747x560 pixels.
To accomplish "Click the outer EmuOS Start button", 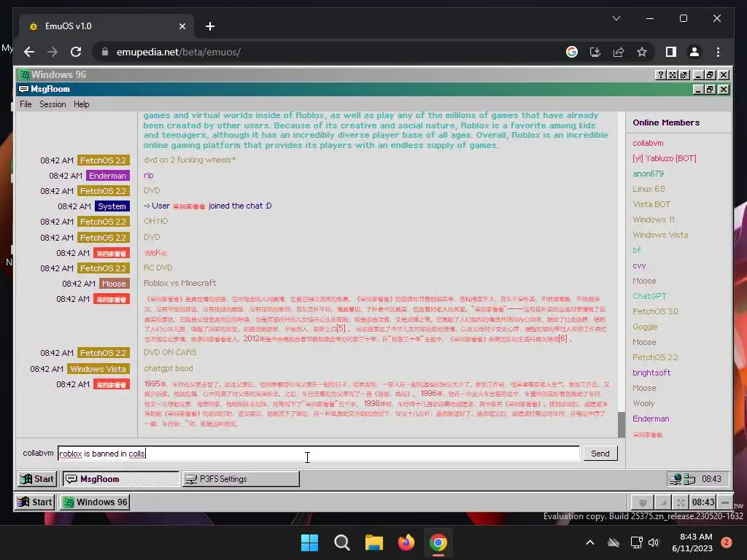I will [x=35, y=502].
